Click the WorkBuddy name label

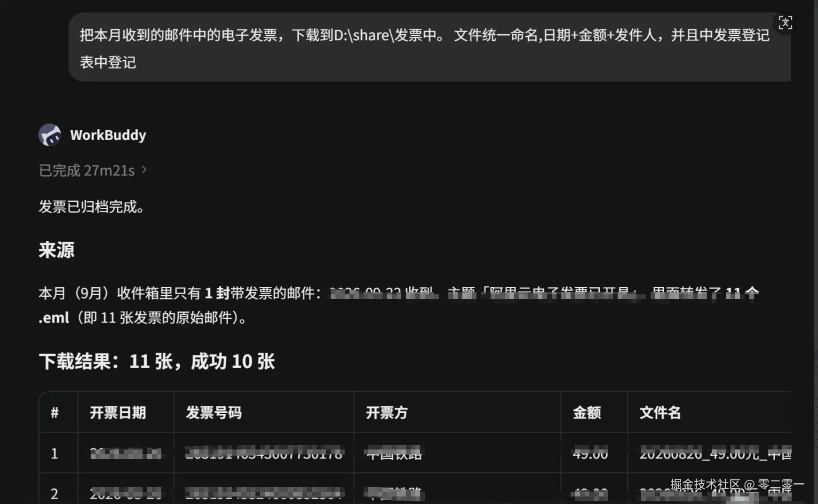[108, 135]
